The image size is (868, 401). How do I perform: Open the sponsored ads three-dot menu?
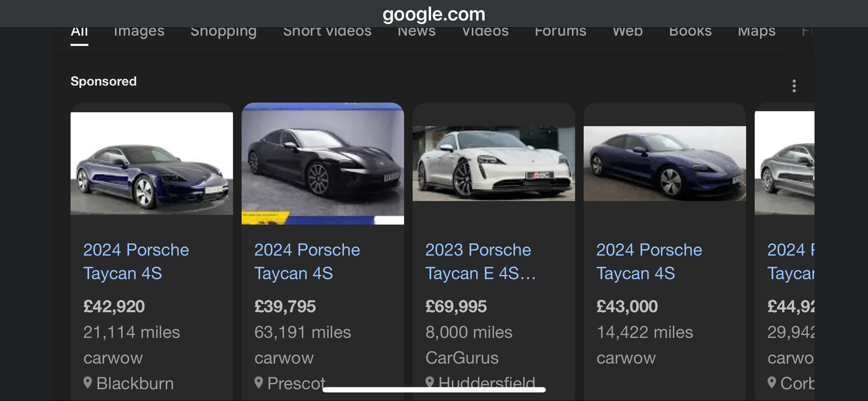(794, 86)
